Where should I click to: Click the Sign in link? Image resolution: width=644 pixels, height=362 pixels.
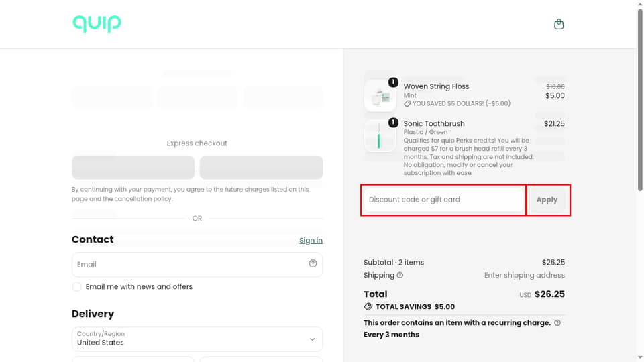click(311, 241)
